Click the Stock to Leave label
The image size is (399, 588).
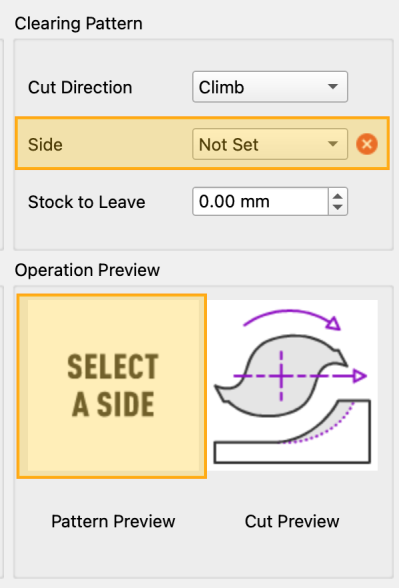(x=87, y=202)
